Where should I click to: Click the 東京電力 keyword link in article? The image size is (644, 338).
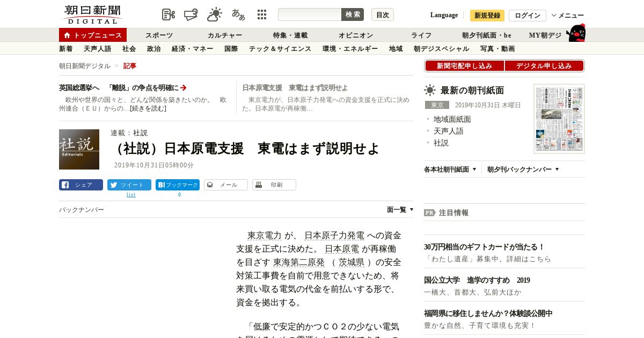264,236
